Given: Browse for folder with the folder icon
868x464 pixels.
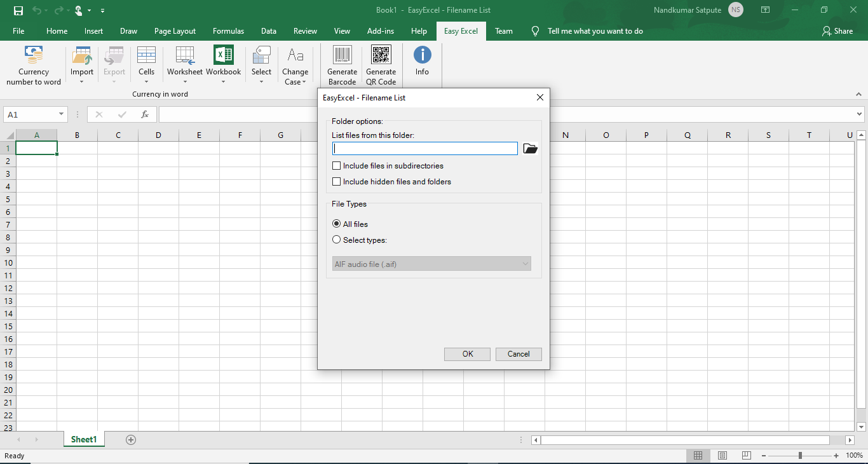Looking at the screenshot, I should [x=530, y=149].
